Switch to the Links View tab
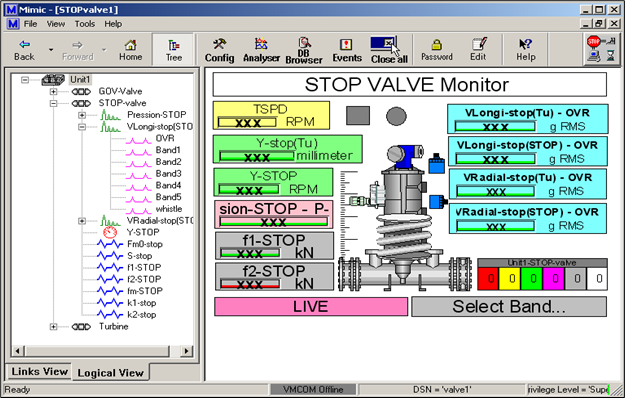The height and width of the screenshot is (398, 625). (x=39, y=371)
